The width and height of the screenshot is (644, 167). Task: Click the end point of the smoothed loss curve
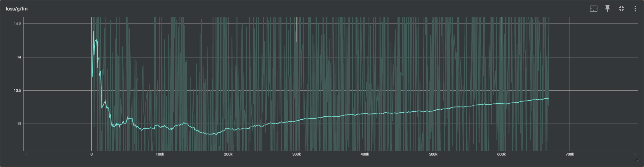[x=548, y=98]
